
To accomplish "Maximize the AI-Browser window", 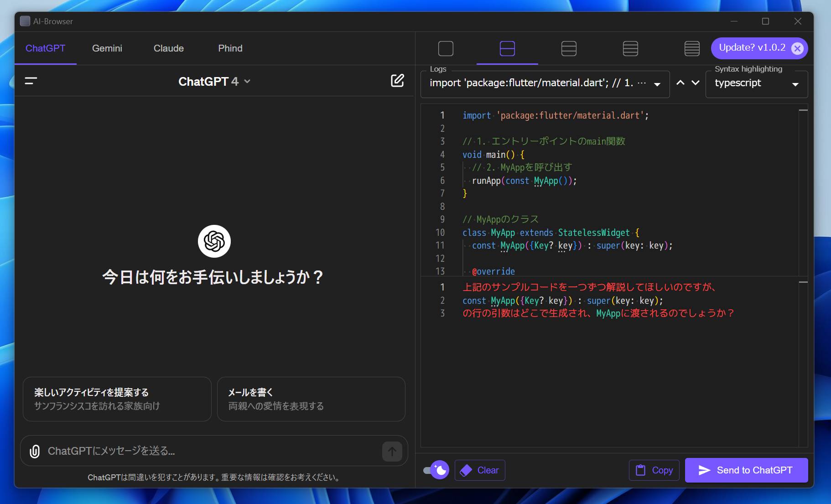I will pyautogui.click(x=765, y=21).
